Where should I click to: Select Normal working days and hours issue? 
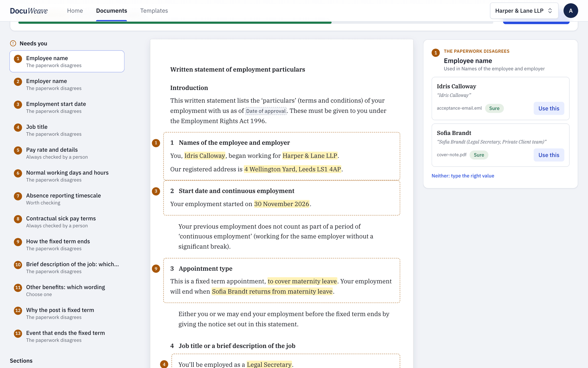pos(67,176)
